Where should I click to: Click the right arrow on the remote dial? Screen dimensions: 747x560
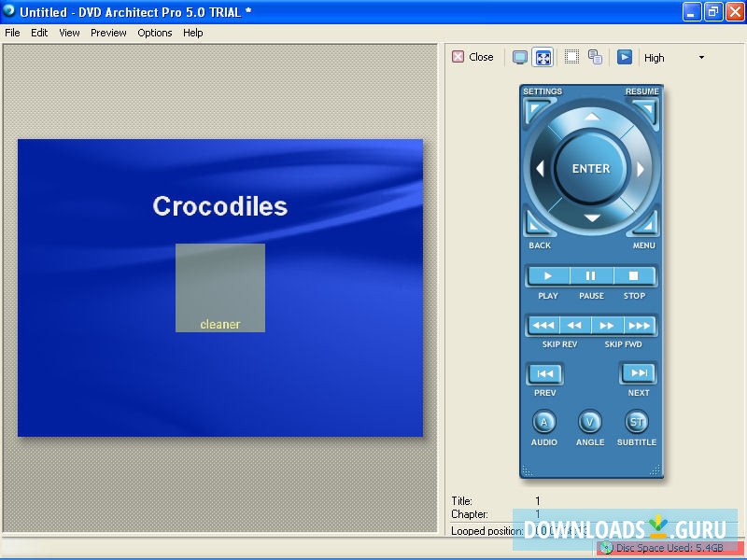pyautogui.click(x=641, y=168)
